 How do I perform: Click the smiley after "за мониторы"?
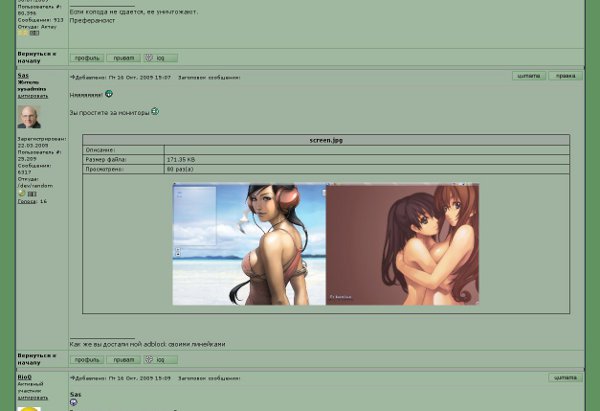click(155, 111)
